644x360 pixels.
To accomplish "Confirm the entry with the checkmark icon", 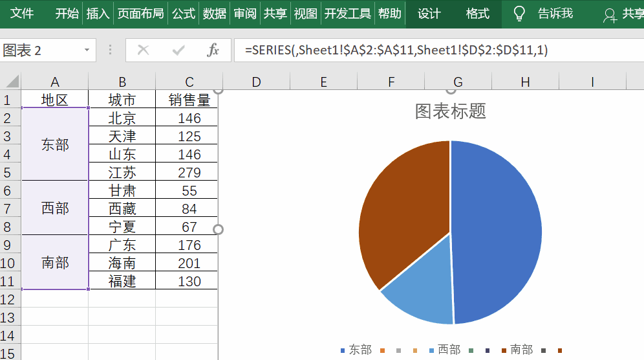I will click(x=178, y=51).
